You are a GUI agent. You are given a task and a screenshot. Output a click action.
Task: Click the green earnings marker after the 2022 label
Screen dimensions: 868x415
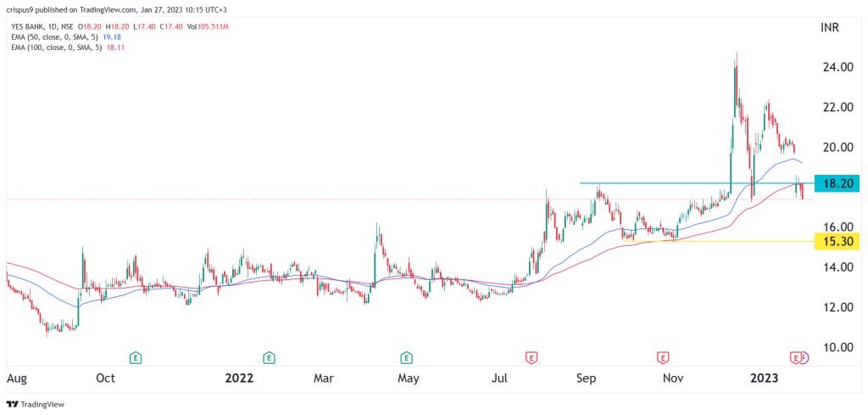pyautogui.click(x=269, y=358)
